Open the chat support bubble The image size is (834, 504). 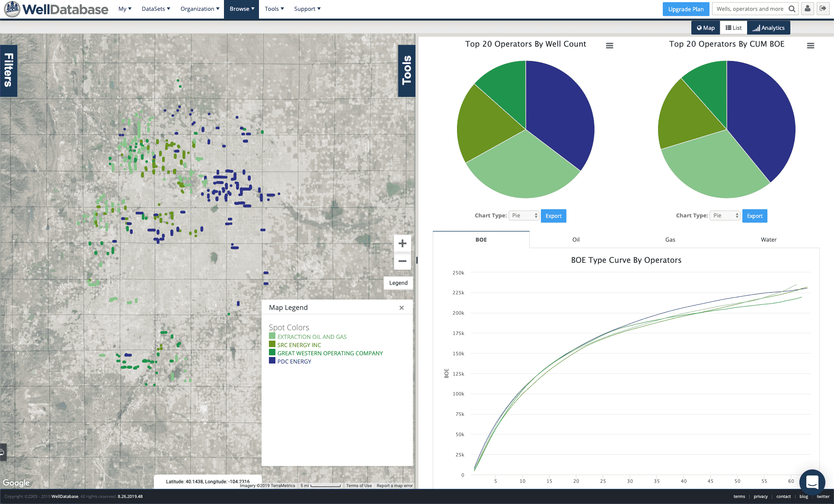(x=812, y=482)
